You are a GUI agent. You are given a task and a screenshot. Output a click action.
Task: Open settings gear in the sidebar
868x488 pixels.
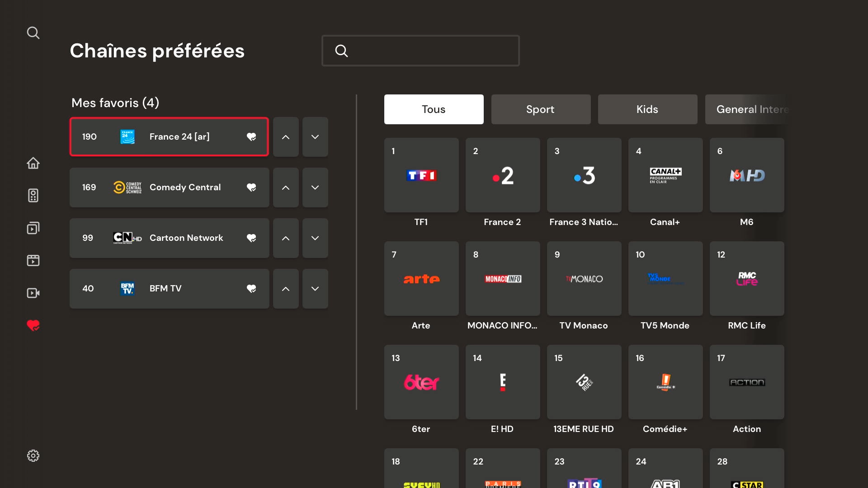(33, 455)
